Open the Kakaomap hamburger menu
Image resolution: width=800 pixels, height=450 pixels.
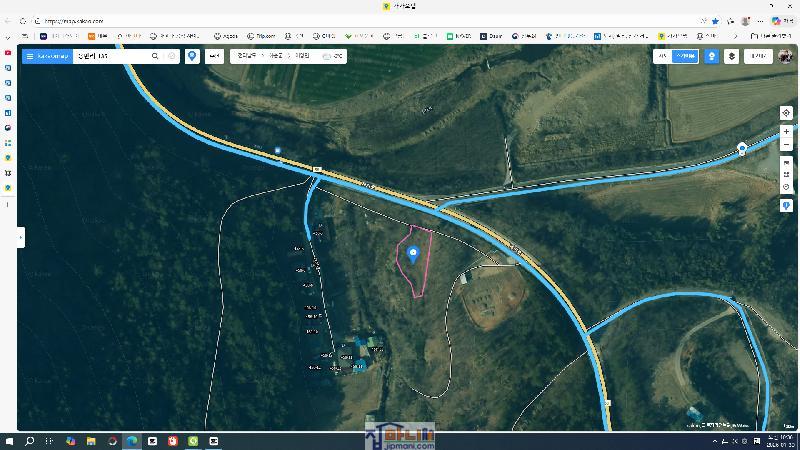point(29,56)
